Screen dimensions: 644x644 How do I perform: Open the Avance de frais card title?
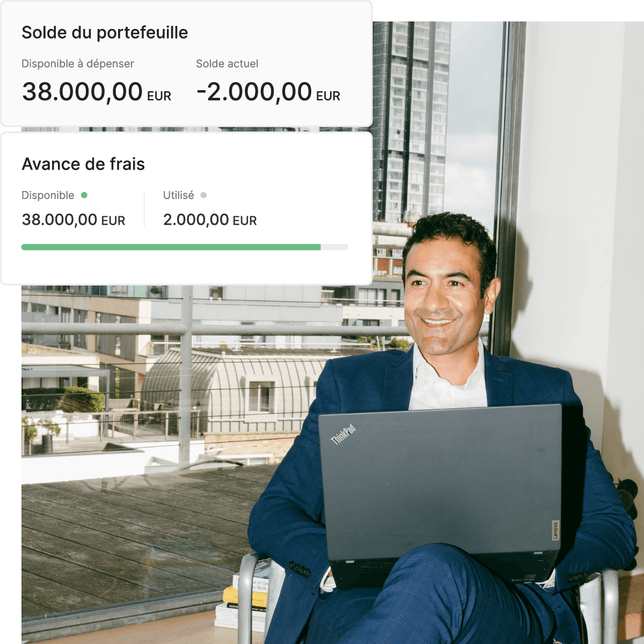(83, 164)
